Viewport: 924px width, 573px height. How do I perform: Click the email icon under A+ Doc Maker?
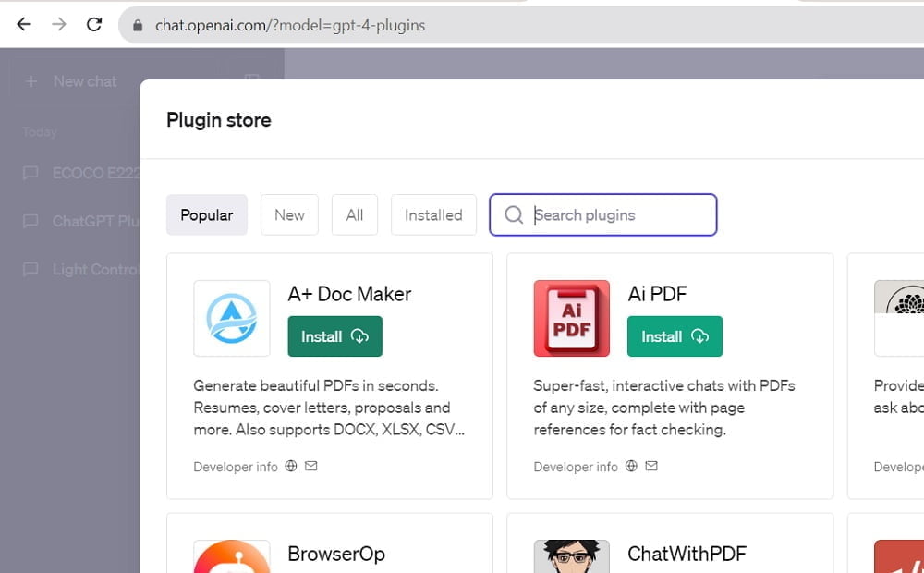click(310, 466)
